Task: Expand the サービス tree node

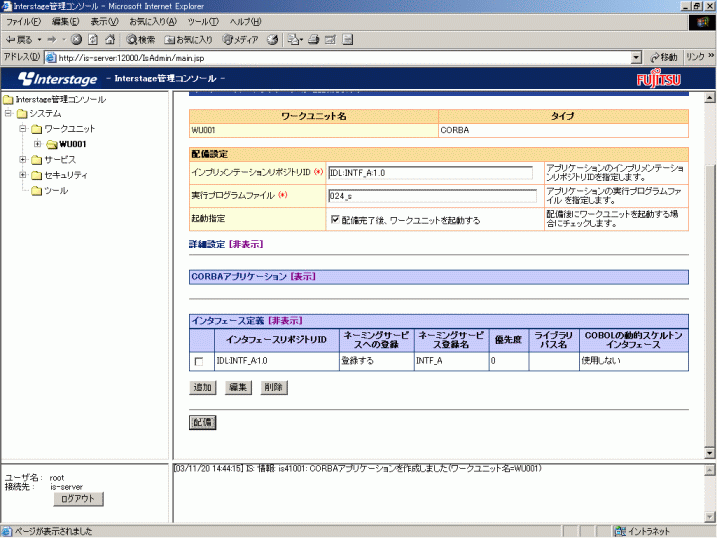Action: coord(23,160)
